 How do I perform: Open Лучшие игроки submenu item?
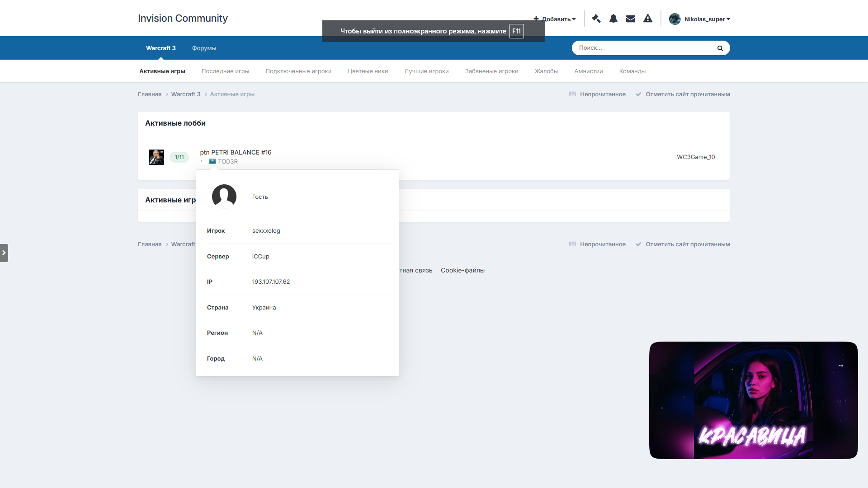426,71
